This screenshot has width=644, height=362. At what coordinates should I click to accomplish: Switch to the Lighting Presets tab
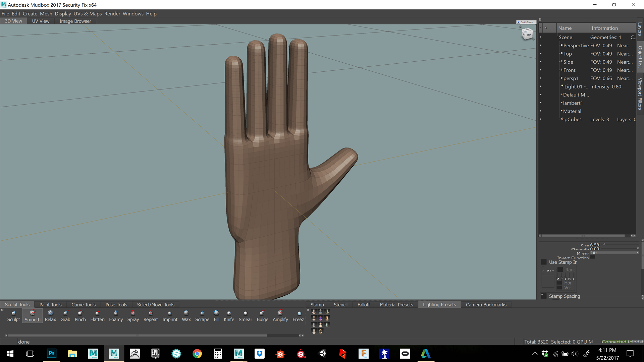(439, 304)
